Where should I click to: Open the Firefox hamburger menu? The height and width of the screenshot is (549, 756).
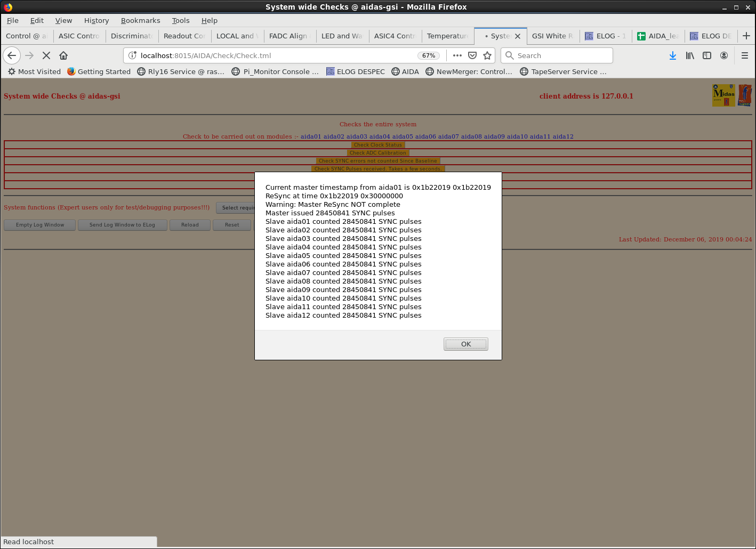[745, 55]
